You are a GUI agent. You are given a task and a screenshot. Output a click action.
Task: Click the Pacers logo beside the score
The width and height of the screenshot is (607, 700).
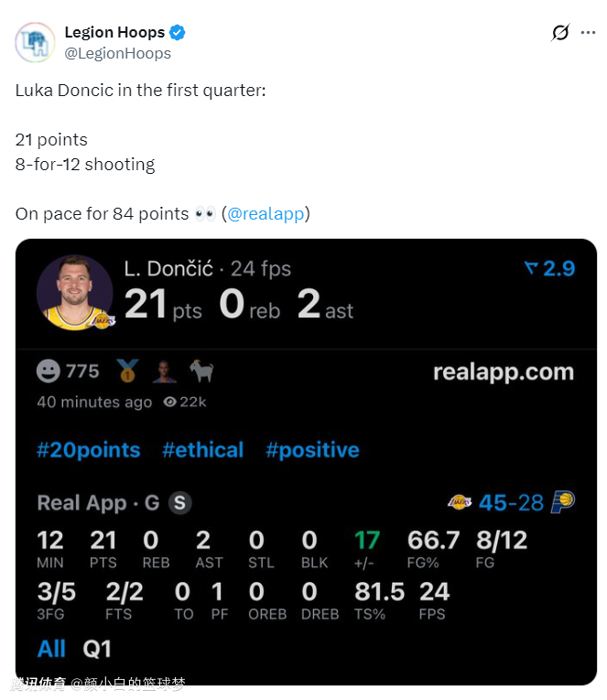tap(562, 502)
